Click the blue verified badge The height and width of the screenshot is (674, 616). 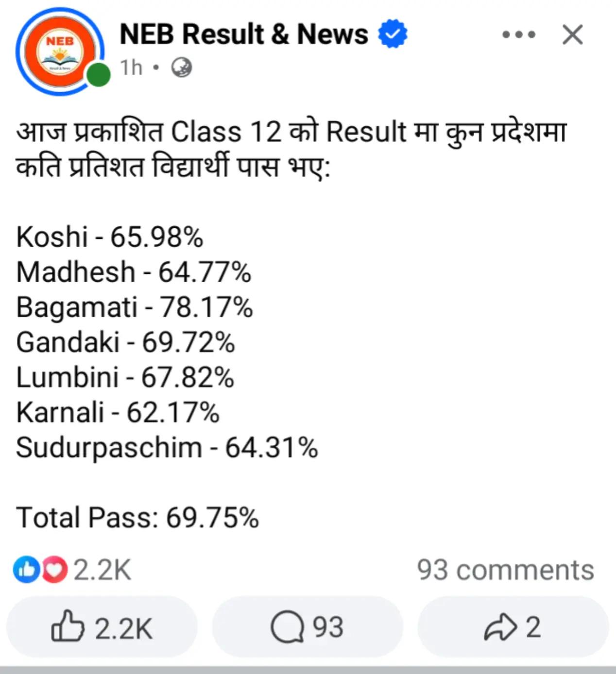pos(393,34)
